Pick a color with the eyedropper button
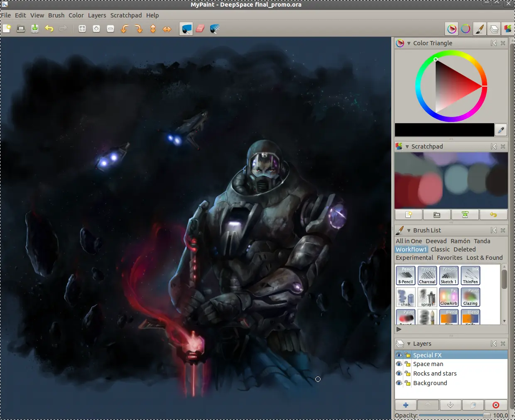 pos(501,130)
